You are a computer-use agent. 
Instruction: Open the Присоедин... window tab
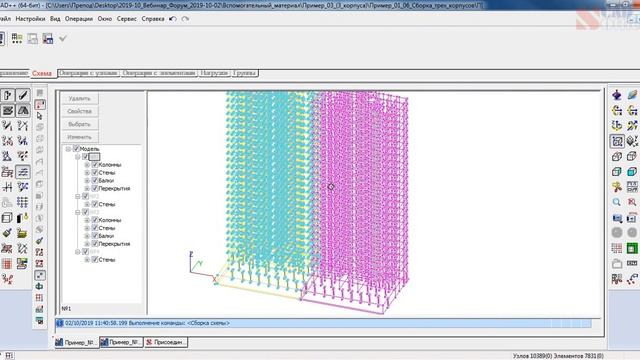click(x=166, y=342)
